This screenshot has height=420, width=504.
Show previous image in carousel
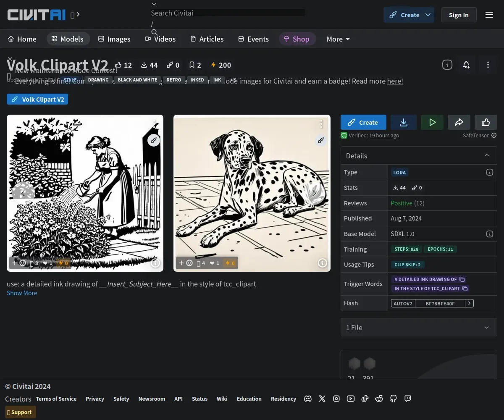(x=23, y=193)
